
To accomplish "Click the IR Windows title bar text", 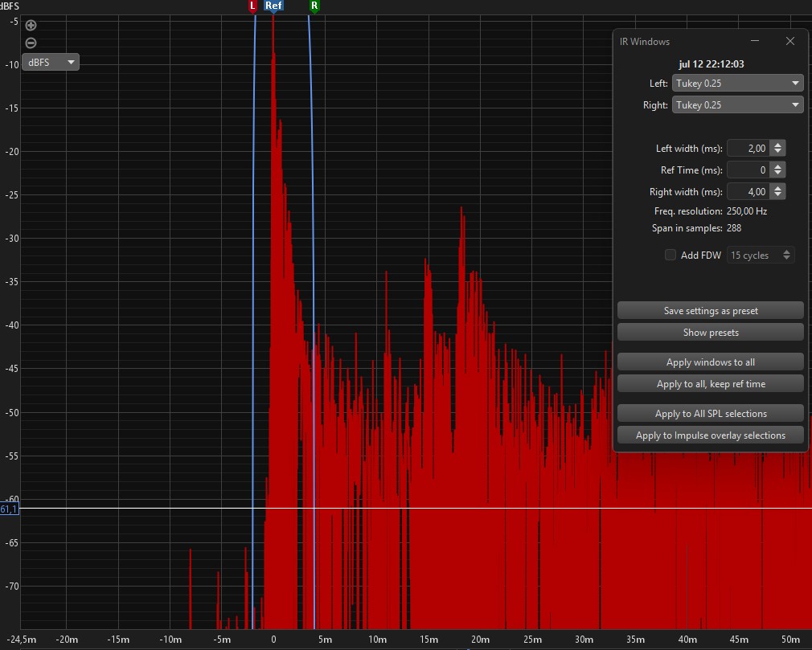I will (645, 42).
